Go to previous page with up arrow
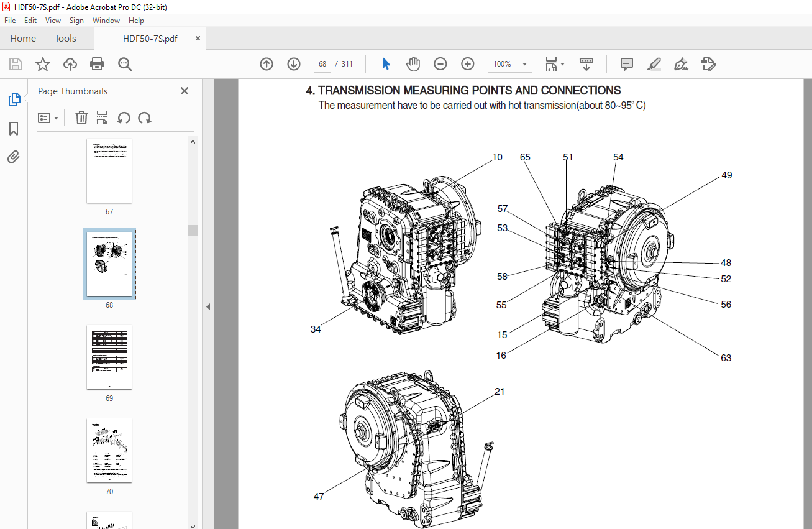The height and width of the screenshot is (529, 812). [267, 64]
